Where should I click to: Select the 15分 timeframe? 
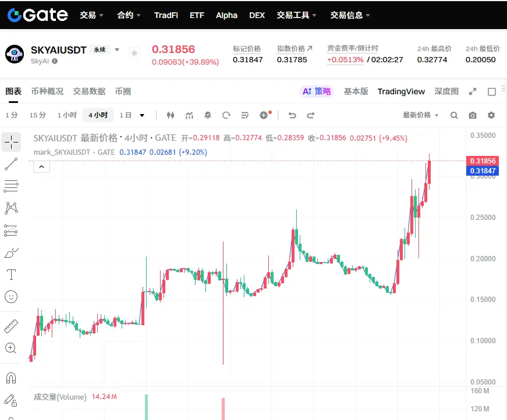tap(38, 115)
